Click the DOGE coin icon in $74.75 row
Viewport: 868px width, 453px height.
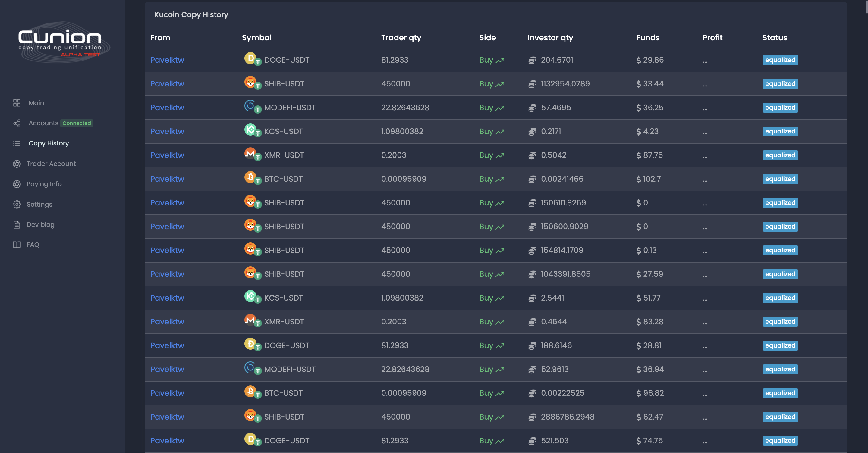[250, 439]
